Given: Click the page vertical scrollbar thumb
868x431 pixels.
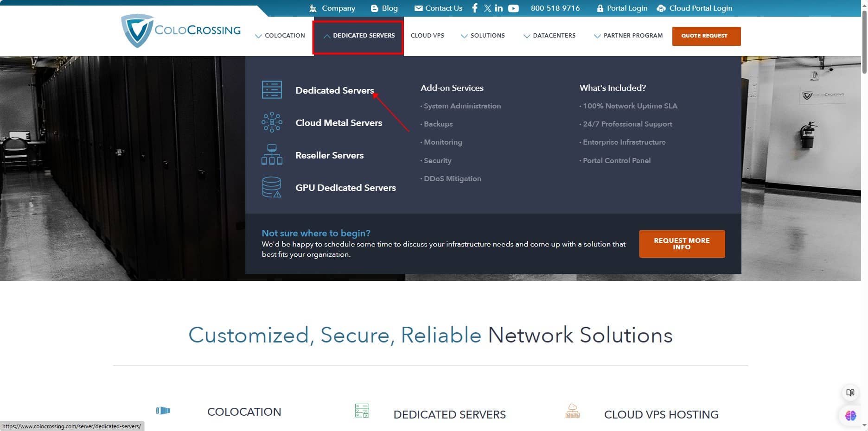Looking at the screenshot, I should point(864,42).
